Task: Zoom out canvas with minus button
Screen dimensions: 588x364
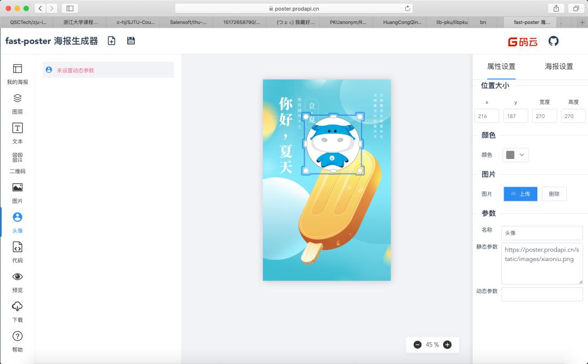Action: 418,344
